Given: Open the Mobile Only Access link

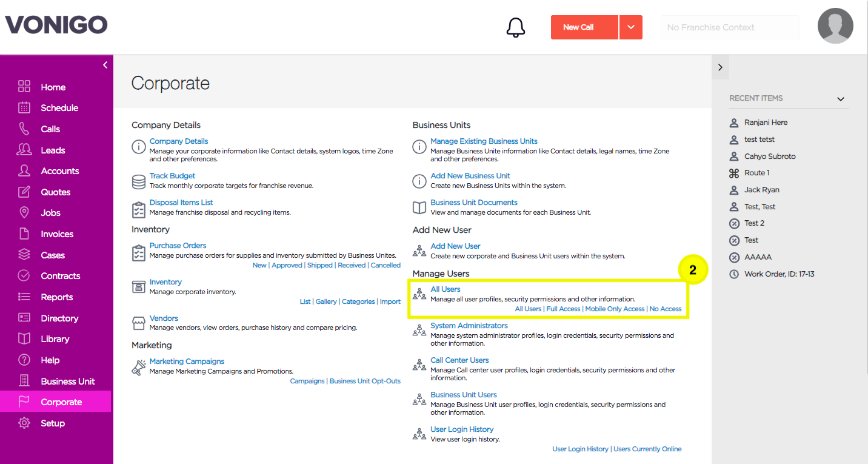Looking at the screenshot, I should pyautogui.click(x=615, y=309).
